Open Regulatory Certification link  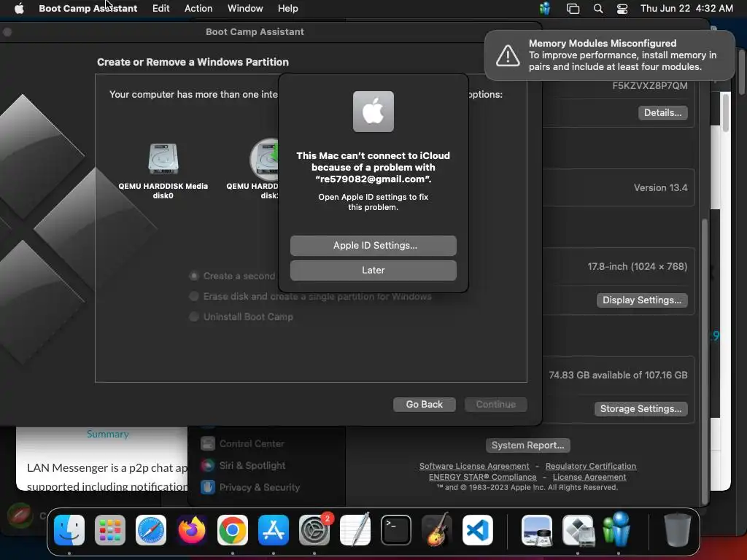pyautogui.click(x=591, y=466)
